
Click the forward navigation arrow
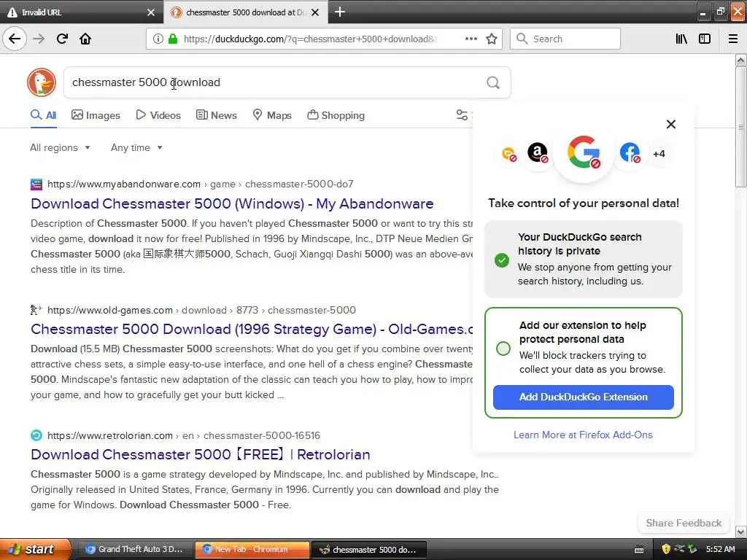point(39,39)
